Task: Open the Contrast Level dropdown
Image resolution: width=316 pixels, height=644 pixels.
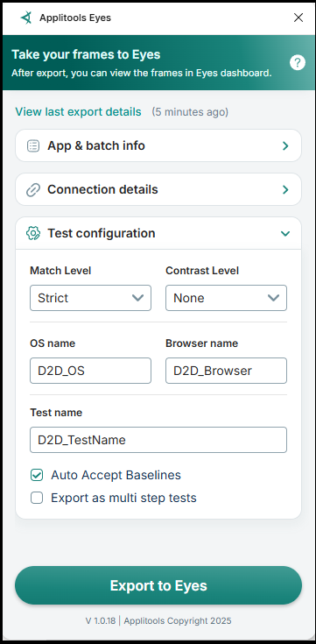Action: pos(226,298)
